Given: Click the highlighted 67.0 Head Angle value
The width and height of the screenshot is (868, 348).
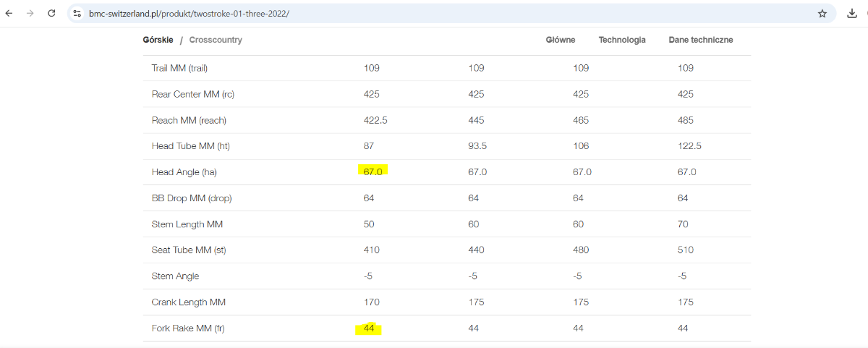Looking at the screenshot, I should pos(373,172).
